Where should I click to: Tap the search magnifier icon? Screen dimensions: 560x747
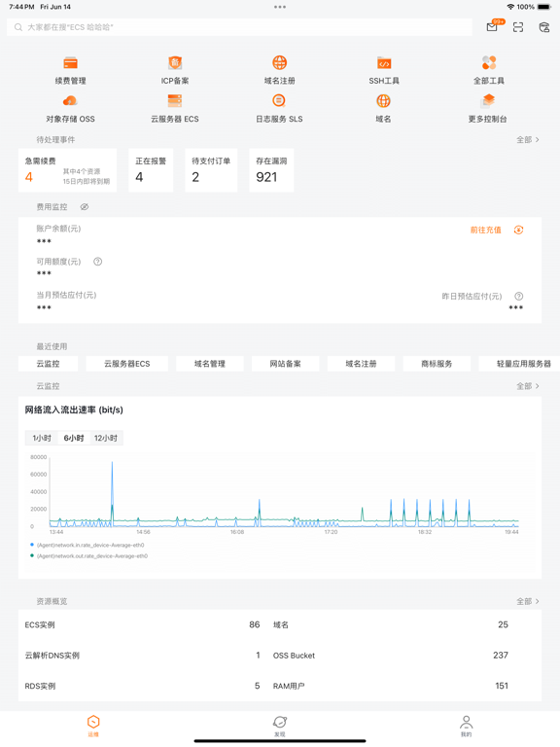[18, 27]
